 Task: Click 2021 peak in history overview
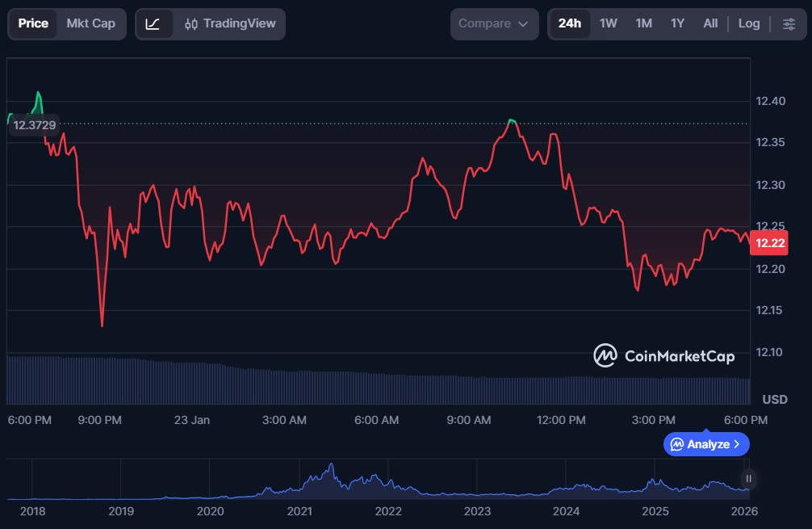click(330, 468)
